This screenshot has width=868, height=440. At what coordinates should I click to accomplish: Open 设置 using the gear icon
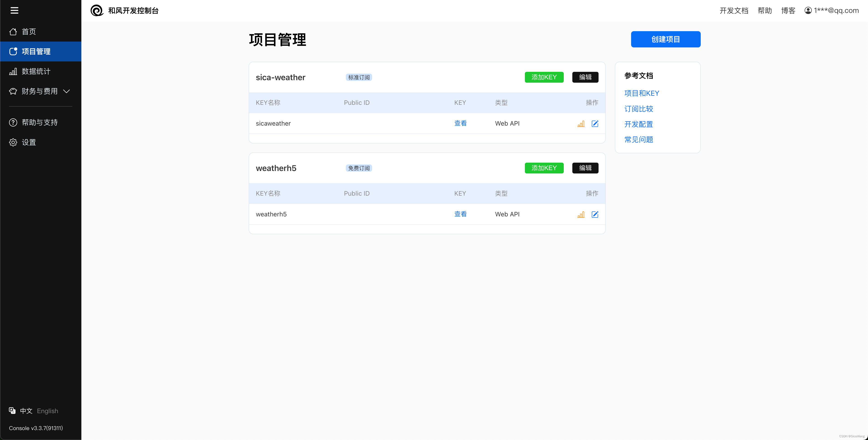13,142
